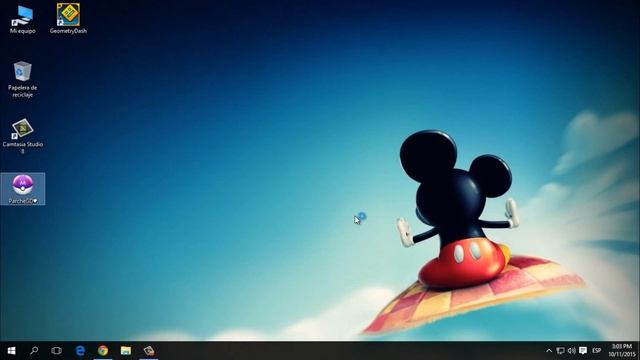Open network status tray icon
The image size is (640, 360).
(x=560, y=351)
